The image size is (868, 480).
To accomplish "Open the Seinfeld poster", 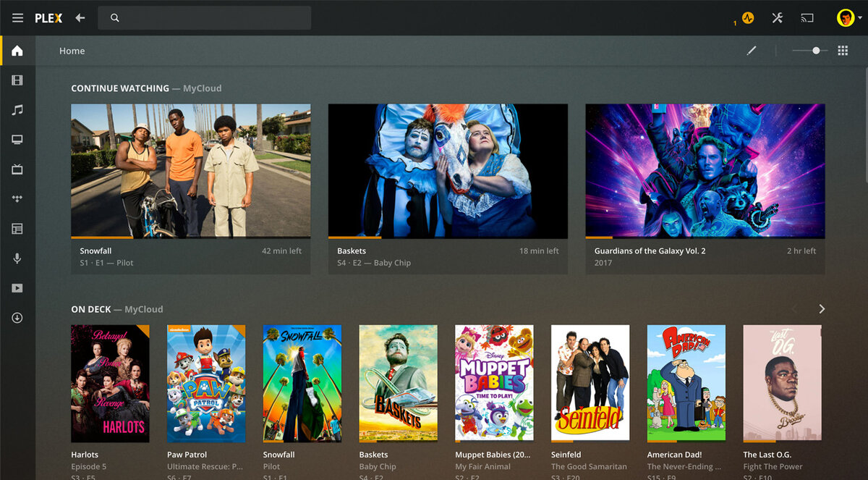I will click(590, 384).
